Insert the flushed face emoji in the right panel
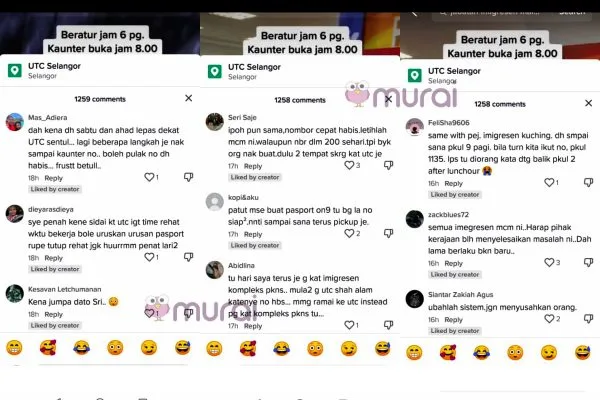 515,353
